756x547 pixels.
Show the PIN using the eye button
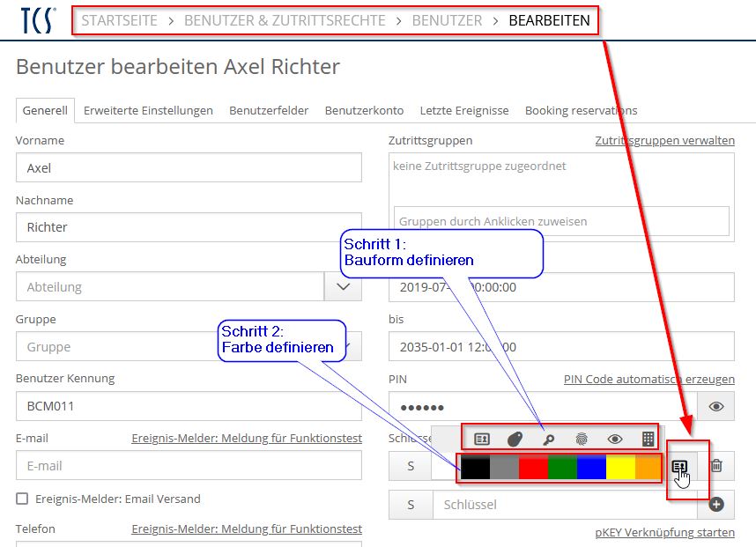click(716, 407)
